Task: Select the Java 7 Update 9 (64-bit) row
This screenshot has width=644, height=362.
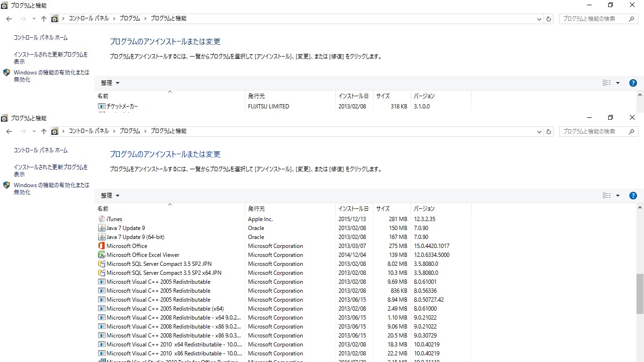Action: (x=283, y=237)
